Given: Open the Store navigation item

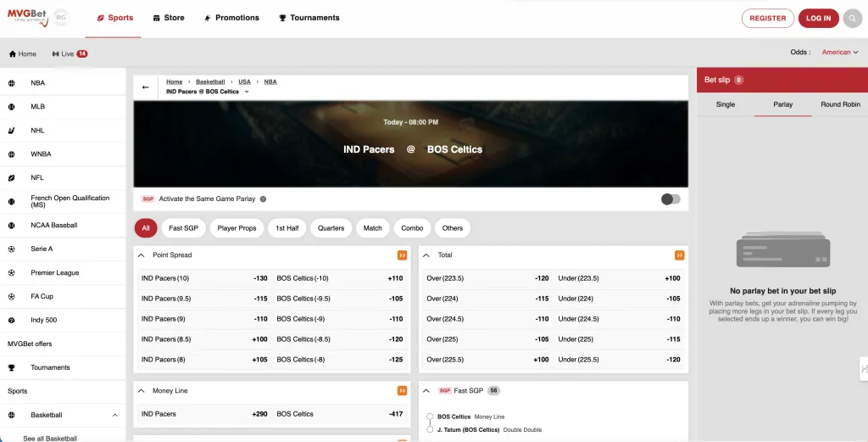Looking at the screenshot, I should click(x=169, y=18).
